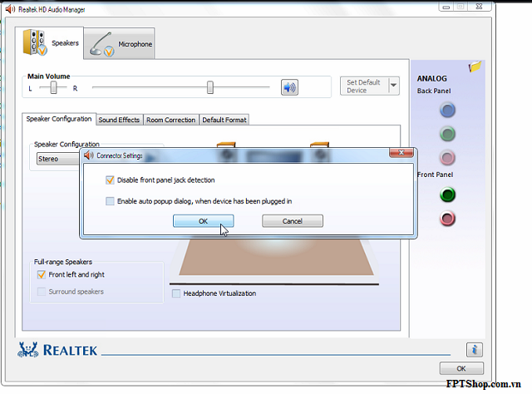Click Set Default Device button
This screenshot has width=532, height=394.
click(x=364, y=86)
